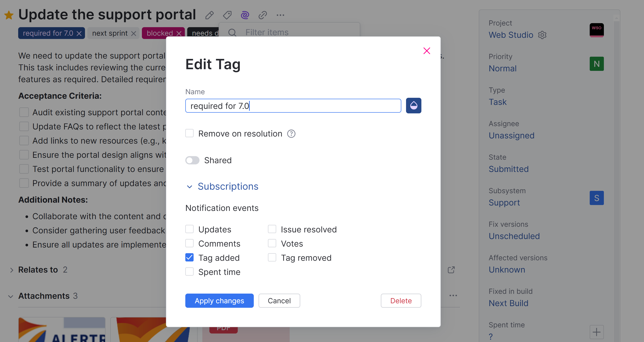Click the attach link icon
This screenshot has height=342, width=644.
(262, 15)
